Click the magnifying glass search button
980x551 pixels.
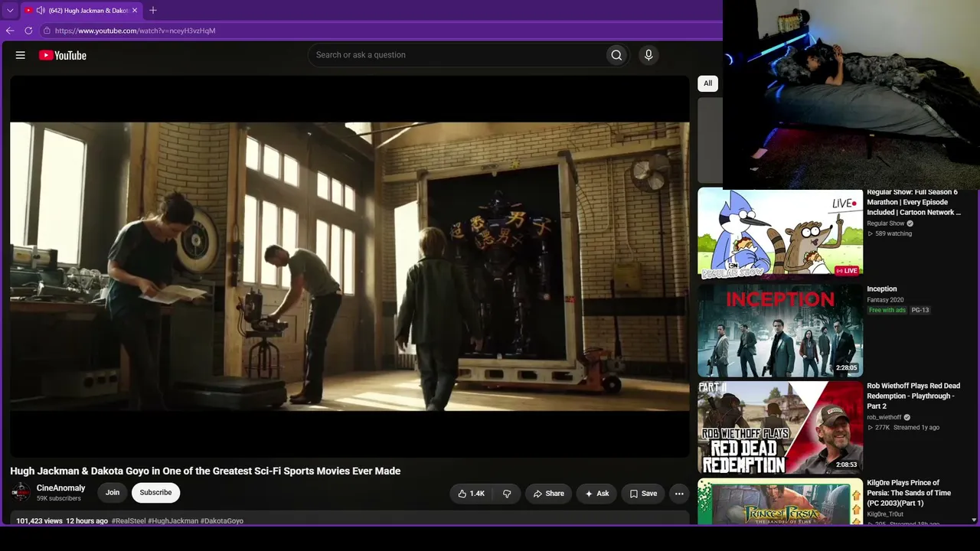click(x=616, y=55)
